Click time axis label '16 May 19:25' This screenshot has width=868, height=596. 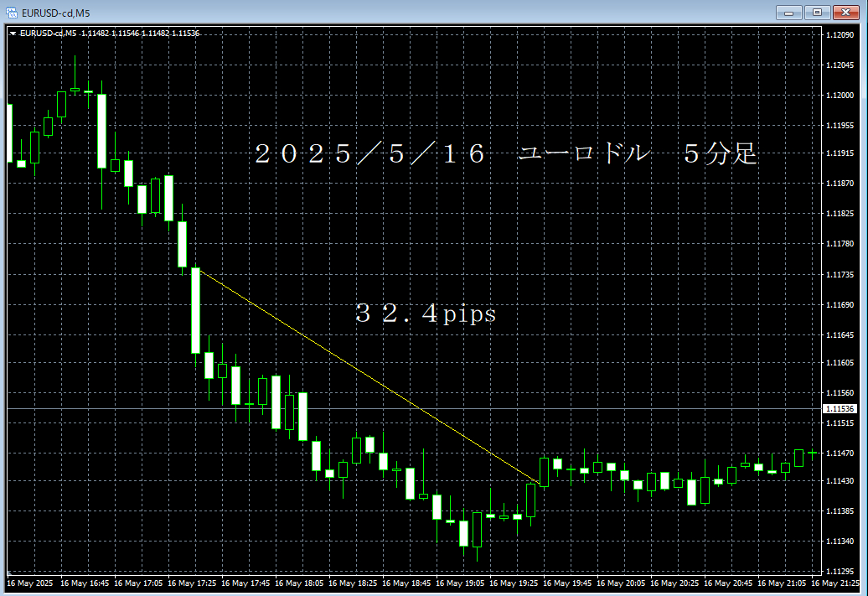tap(514, 583)
